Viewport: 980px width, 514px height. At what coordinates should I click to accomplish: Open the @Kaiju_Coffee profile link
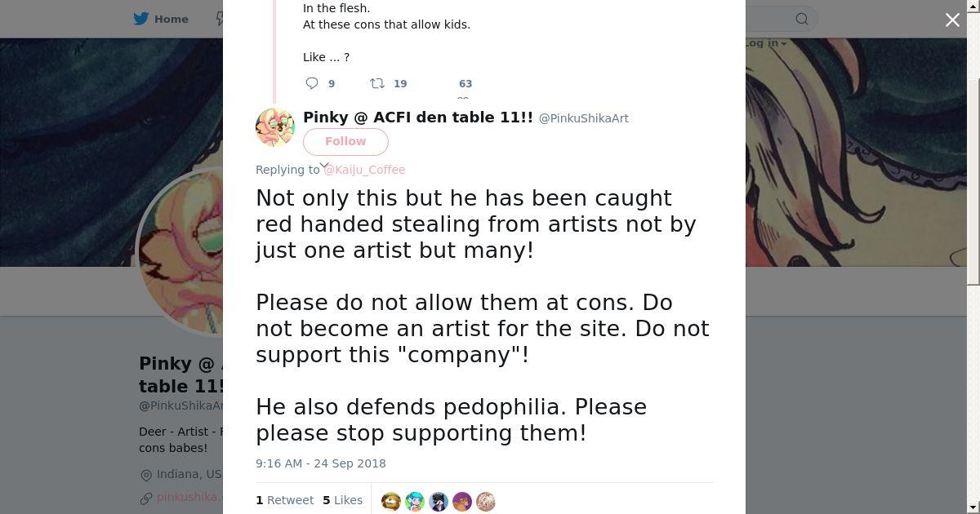(x=365, y=170)
